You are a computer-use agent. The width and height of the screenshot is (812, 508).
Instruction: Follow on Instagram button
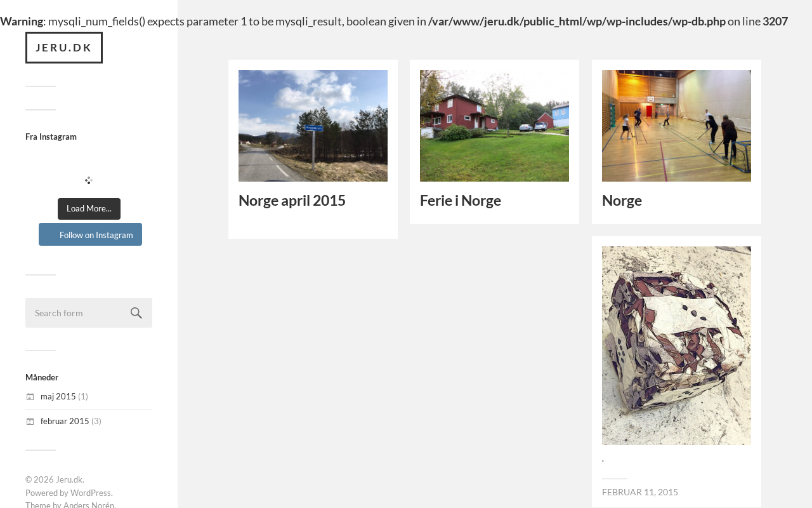coord(90,234)
